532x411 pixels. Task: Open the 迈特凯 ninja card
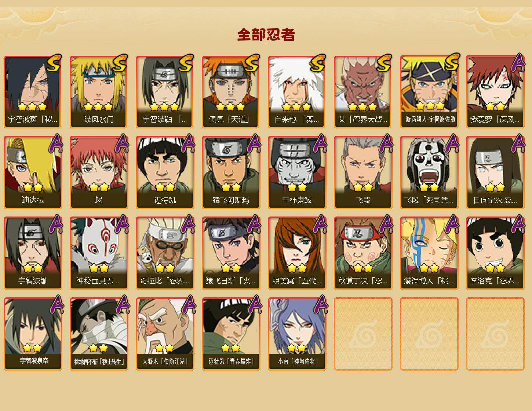click(165, 172)
